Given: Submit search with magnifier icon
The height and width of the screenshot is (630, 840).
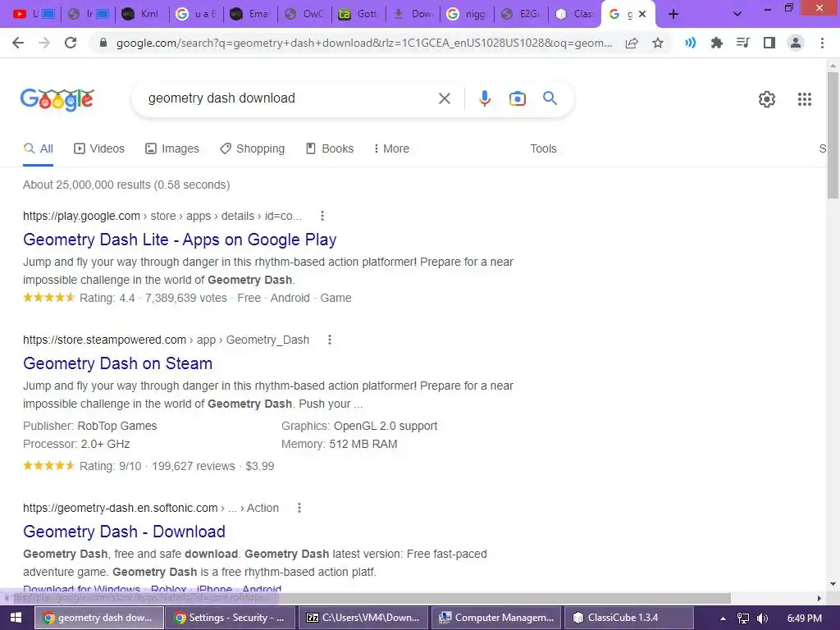Looking at the screenshot, I should coord(550,98).
